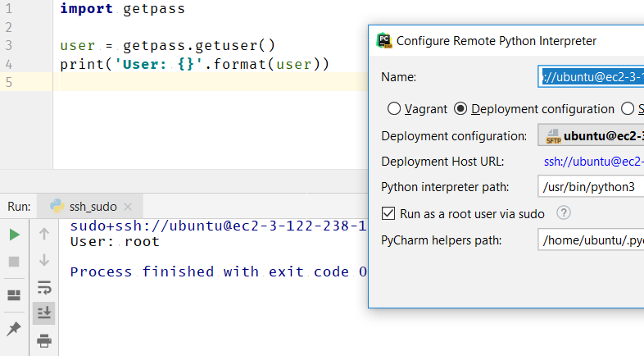Pin the Run tab with pin icon
Image resolution: width=644 pixels, height=356 pixels.
tap(14, 328)
